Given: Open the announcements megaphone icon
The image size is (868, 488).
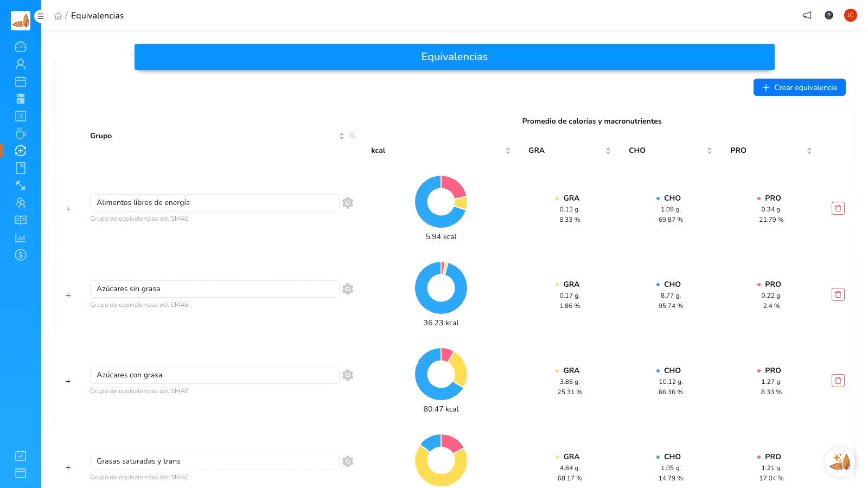Looking at the screenshot, I should coord(807,15).
